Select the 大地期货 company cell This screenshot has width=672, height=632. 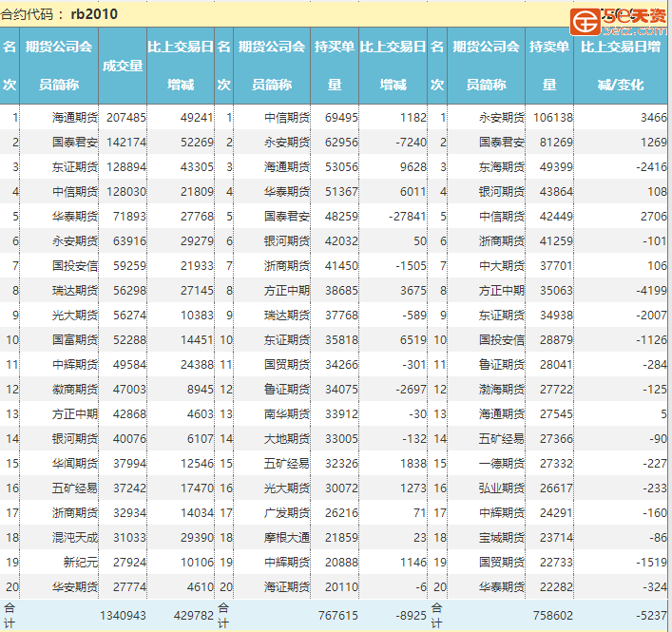pos(286,438)
